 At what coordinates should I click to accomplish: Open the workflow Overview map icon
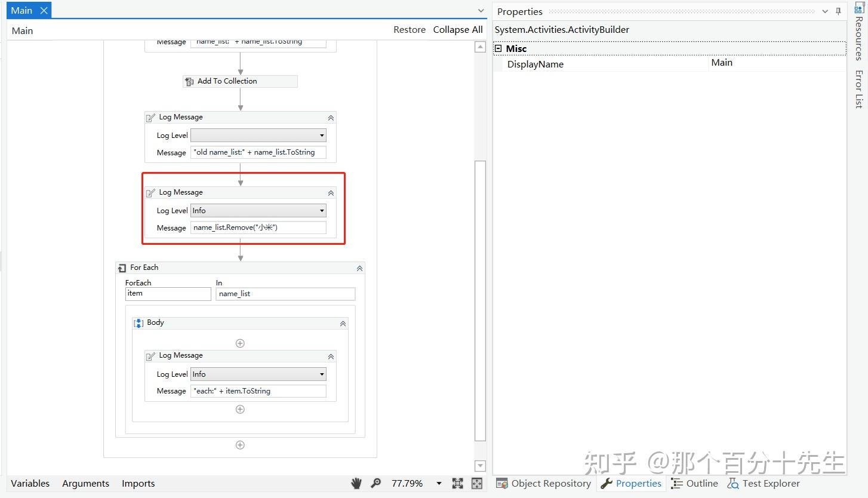click(x=476, y=483)
